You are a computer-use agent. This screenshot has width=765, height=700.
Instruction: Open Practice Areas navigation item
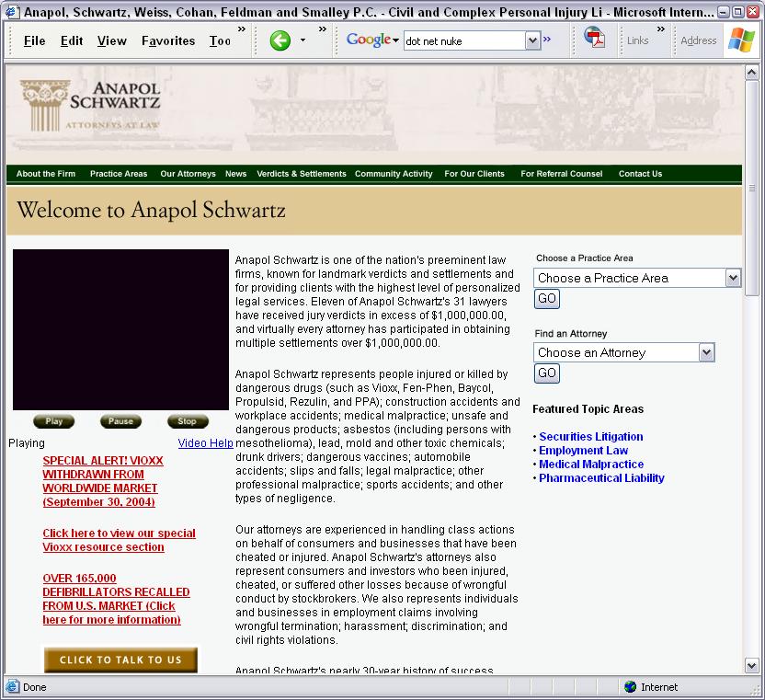point(119,174)
